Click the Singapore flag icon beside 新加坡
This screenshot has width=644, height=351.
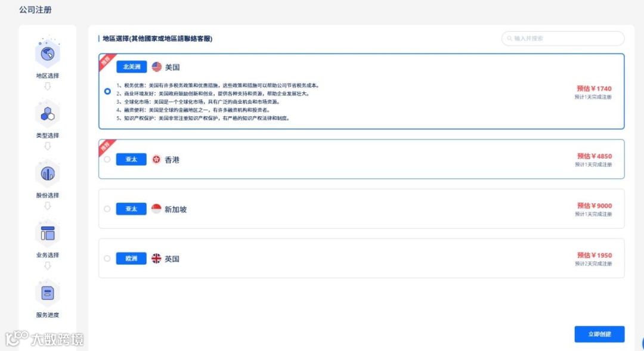tap(156, 209)
